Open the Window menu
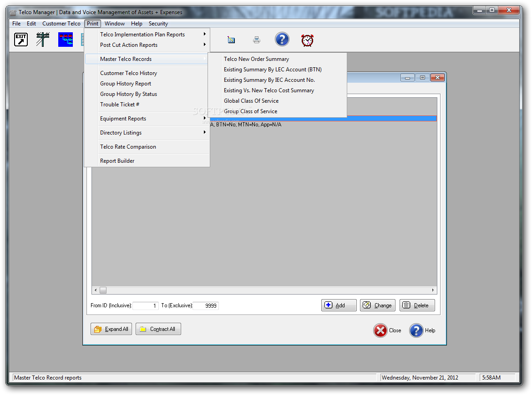The image size is (532, 395). (x=115, y=23)
